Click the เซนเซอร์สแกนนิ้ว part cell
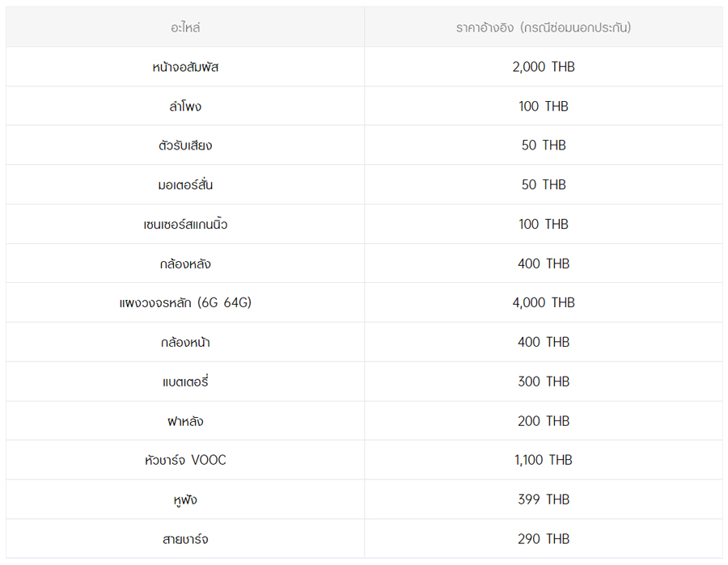 click(x=185, y=224)
